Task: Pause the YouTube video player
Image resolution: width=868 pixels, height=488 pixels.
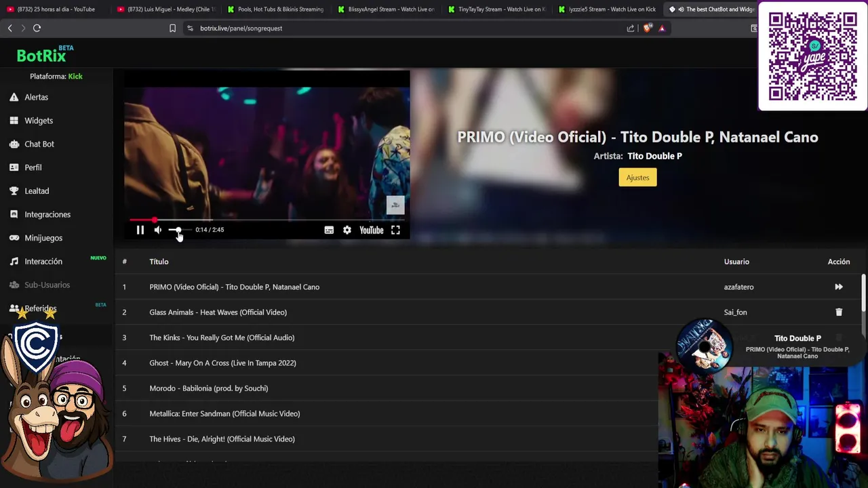Action: 140,230
